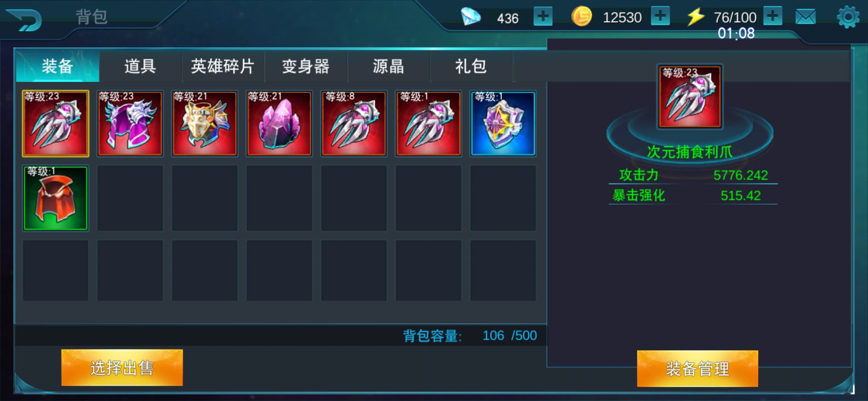Select the blue shield equipment item
The height and width of the screenshot is (401, 868).
pos(503,123)
